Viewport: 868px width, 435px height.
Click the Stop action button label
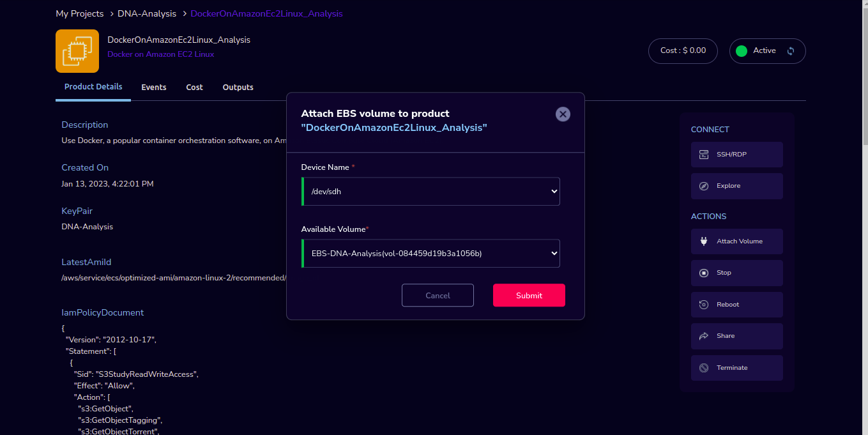(x=724, y=273)
